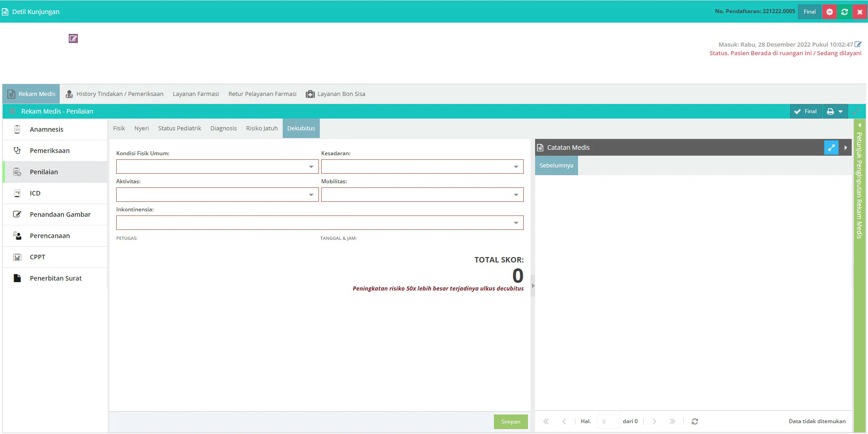Switch to Layanan Farmasi tab
This screenshot has width=868, height=434.
196,94
